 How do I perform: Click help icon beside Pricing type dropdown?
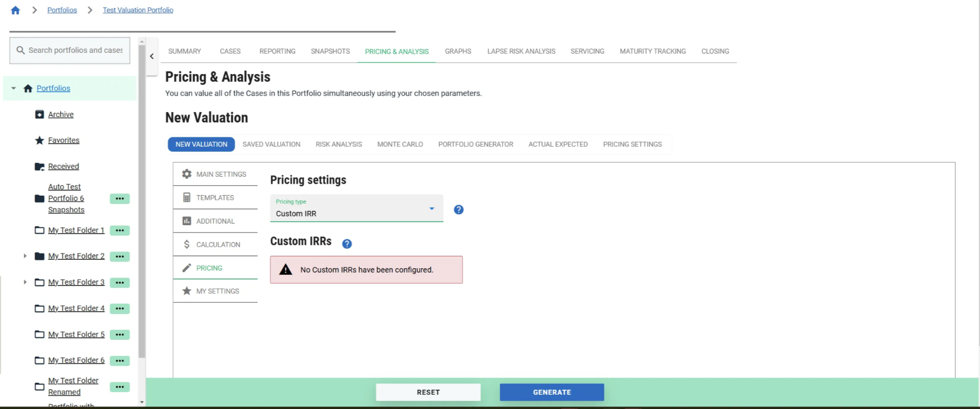(459, 210)
